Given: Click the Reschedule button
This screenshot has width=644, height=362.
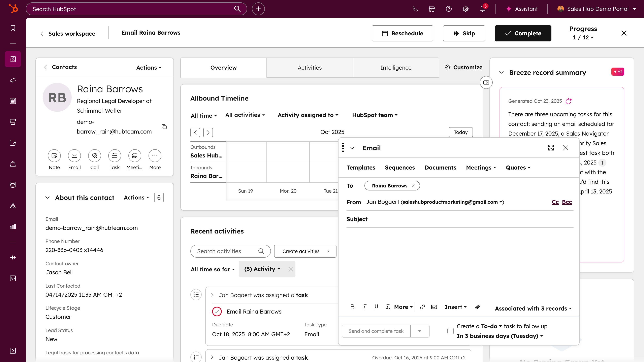Looking at the screenshot, I should (402, 33).
